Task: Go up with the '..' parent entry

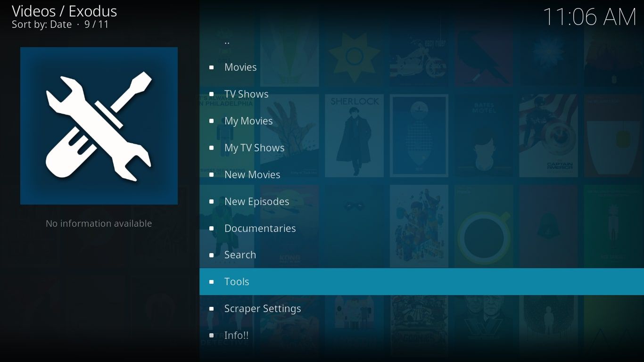Action: point(421,41)
